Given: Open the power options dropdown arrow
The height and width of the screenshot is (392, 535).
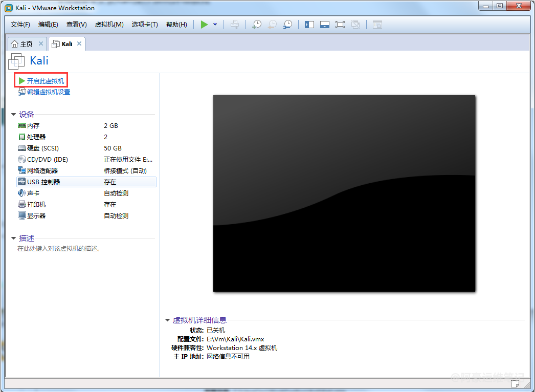Looking at the screenshot, I should tap(215, 25).
